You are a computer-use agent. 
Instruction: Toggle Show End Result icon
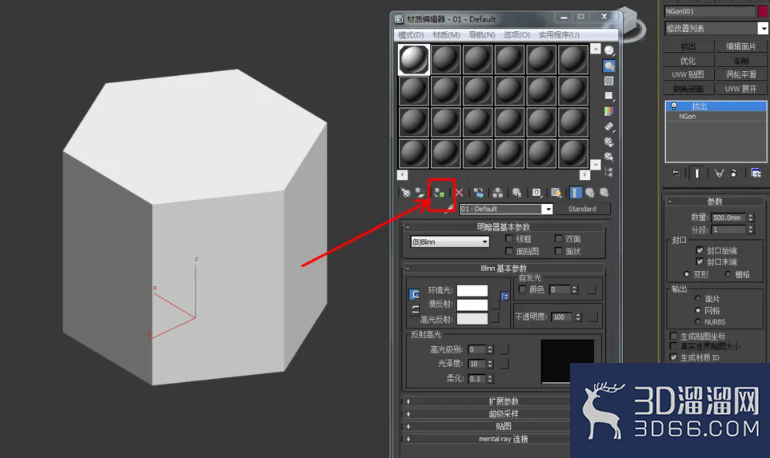[x=575, y=193]
